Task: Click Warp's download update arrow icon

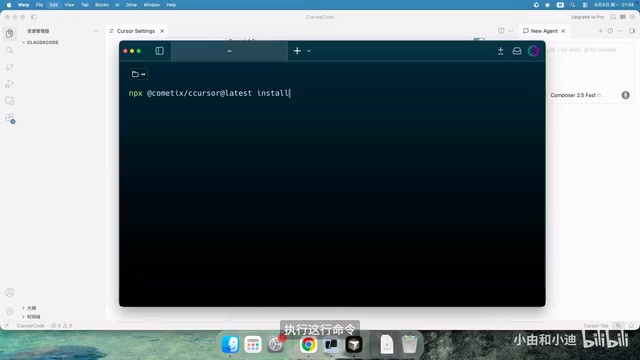Action: tap(500, 51)
